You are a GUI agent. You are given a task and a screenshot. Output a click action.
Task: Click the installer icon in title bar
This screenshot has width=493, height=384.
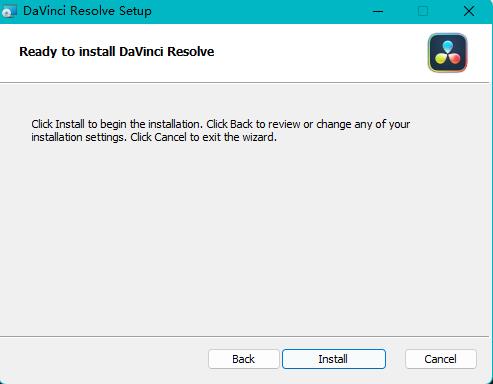click(8, 11)
